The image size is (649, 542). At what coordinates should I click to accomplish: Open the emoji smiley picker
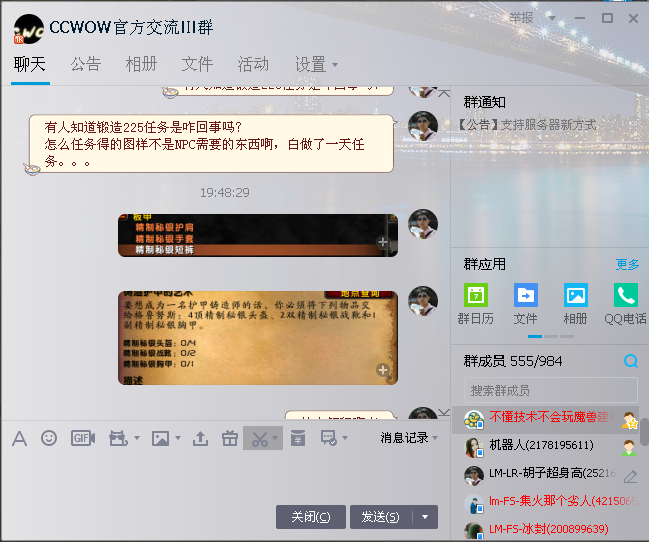pos(49,438)
